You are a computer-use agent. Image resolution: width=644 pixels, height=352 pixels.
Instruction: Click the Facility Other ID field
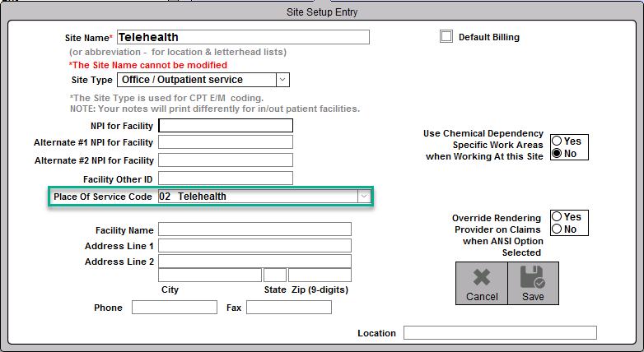(226, 178)
